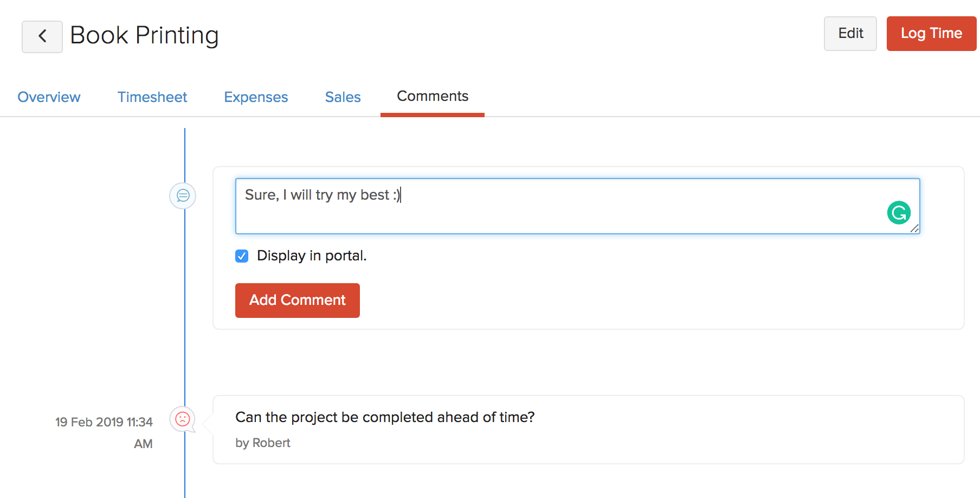The width and height of the screenshot is (980, 498).
Task: Click the resize handle of the comment box
Action: click(x=914, y=229)
